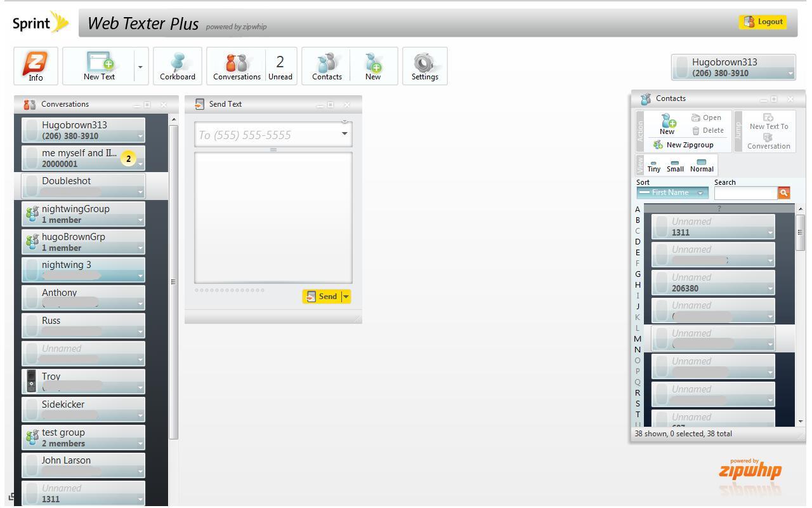Click the Conversations panel header icon
The image size is (812, 508).
pyautogui.click(x=29, y=104)
